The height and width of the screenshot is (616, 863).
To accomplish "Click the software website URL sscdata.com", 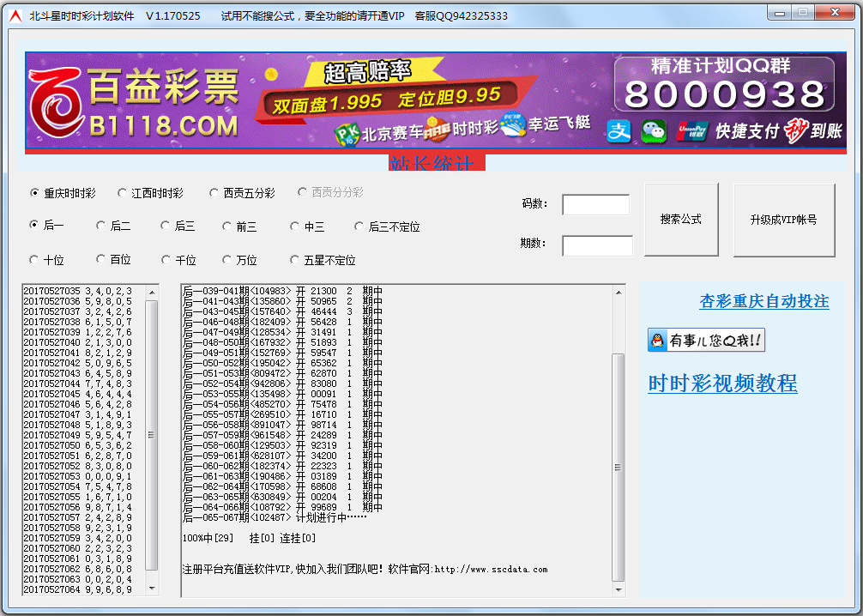I will tap(491, 569).
